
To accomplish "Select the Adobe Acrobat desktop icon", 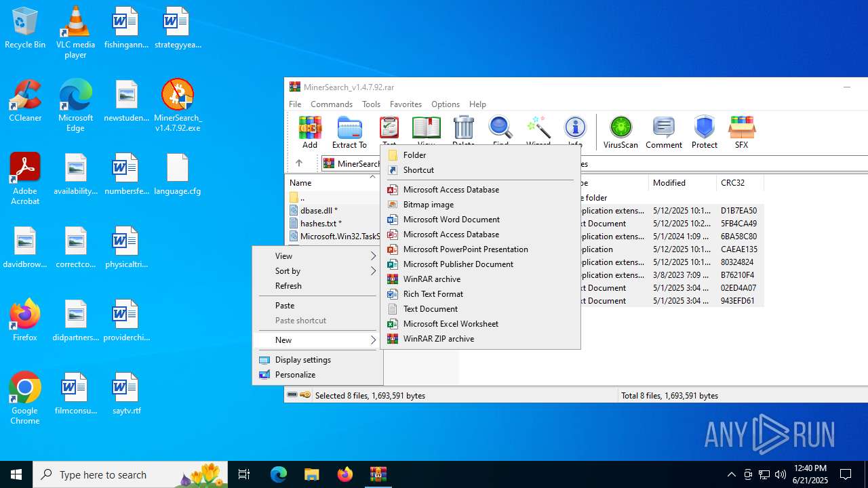I will [x=25, y=179].
